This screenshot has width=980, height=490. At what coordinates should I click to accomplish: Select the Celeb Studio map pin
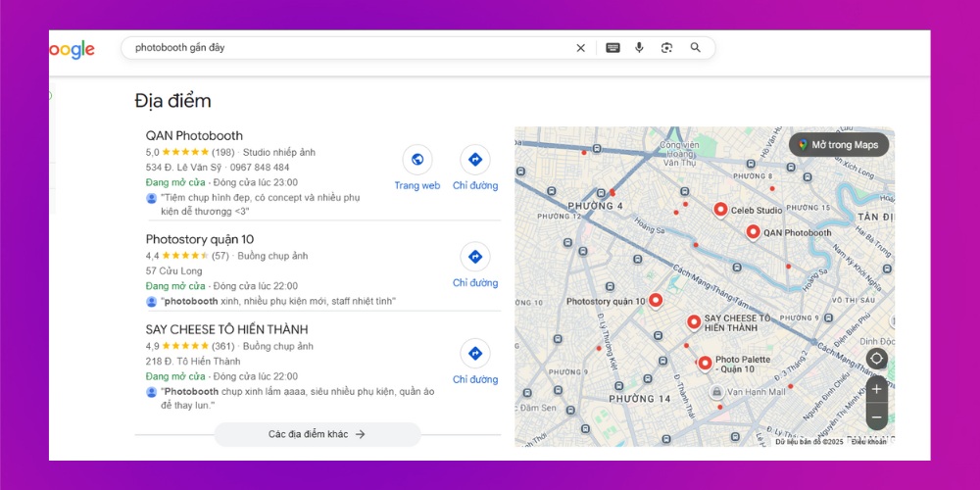[x=720, y=210]
